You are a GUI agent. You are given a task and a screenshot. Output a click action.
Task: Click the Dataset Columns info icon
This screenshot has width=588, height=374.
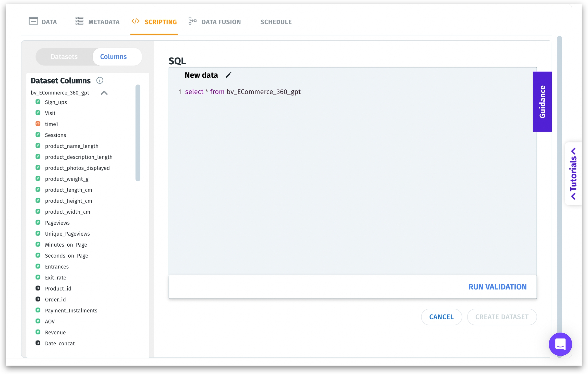click(x=100, y=80)
